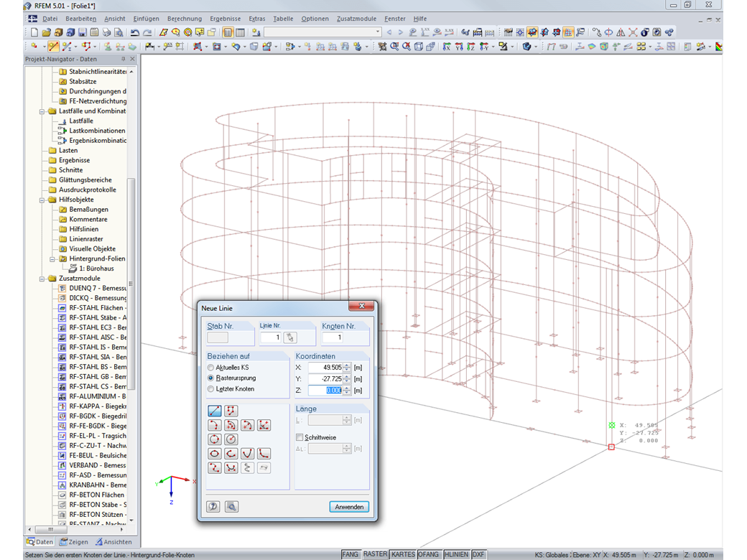Select the single line tool in dialog
Viewport: 747px width, 560px height.
[x=214, y=411]
